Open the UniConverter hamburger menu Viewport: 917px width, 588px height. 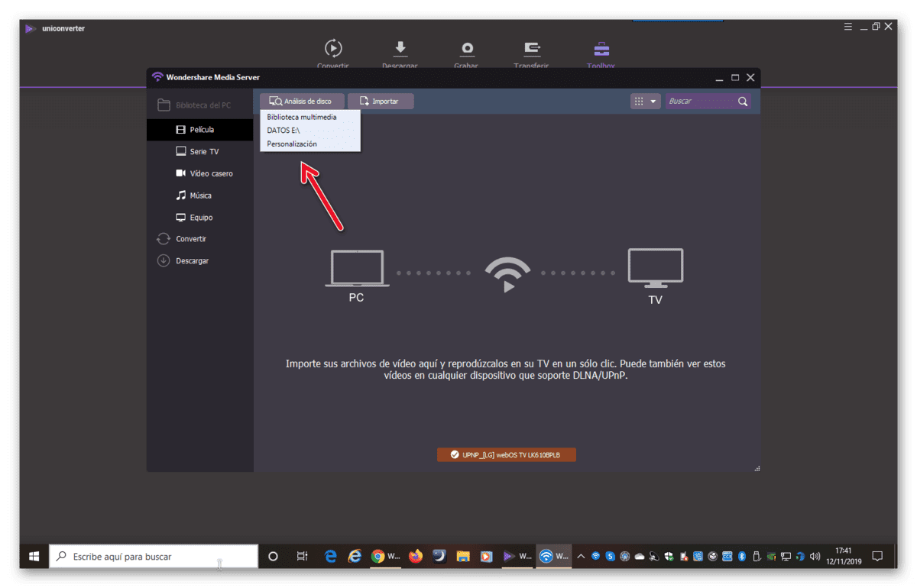[x=848, y=27]
